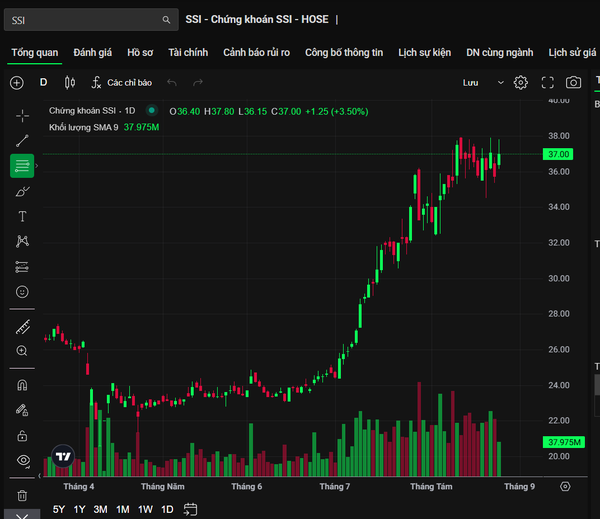Expand the Lưu dropdown chevron
The width and height of the screenshot is (600, 519).
click(x=501, y=83)
